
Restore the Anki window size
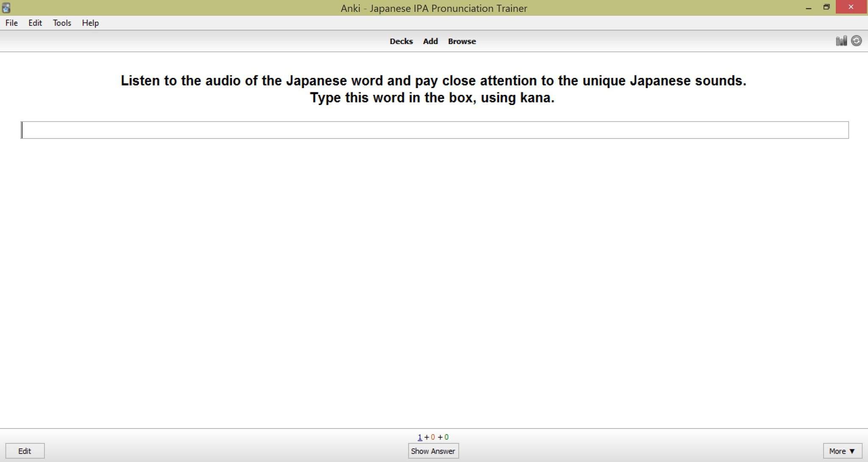826,7
